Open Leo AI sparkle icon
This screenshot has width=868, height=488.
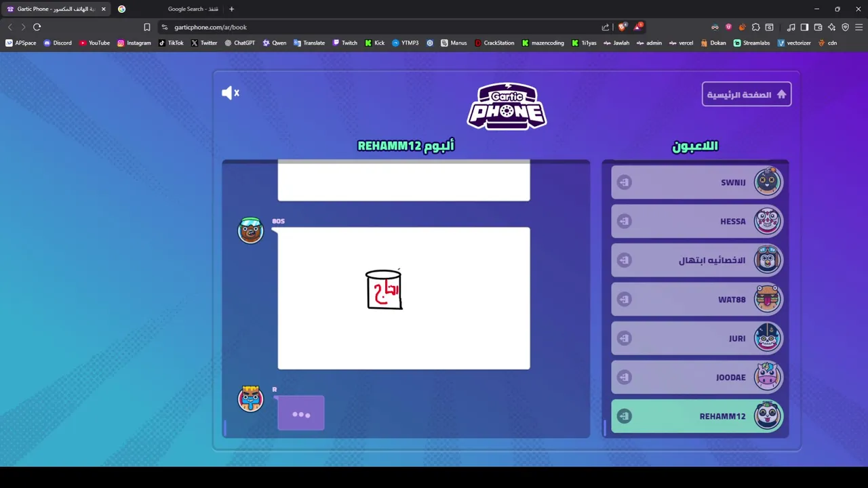[x=831, y=27]
